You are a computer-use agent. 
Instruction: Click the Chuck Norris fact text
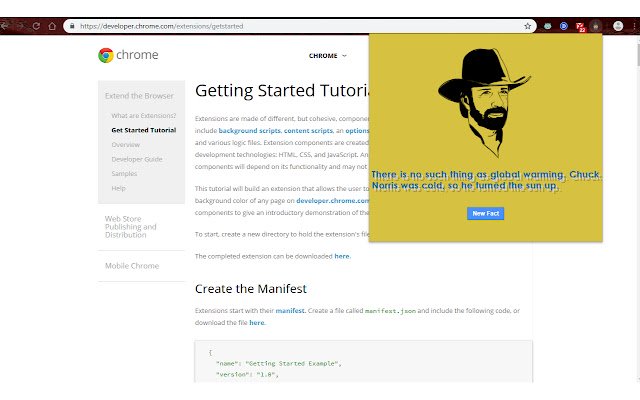[486, 180]
